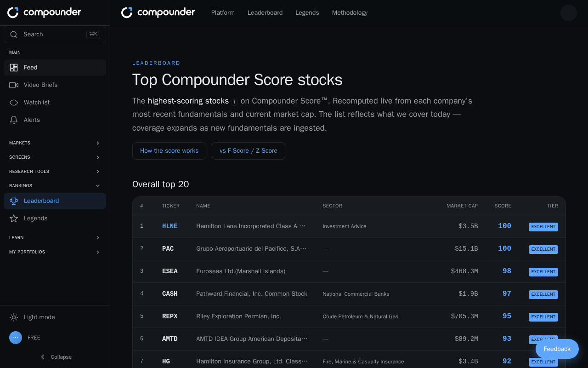Click the user avatar labeled FREE

[16, 338]
